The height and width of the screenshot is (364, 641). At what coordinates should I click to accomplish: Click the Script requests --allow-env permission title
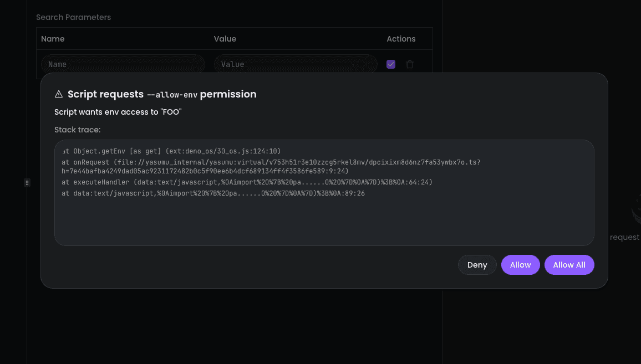161,94
